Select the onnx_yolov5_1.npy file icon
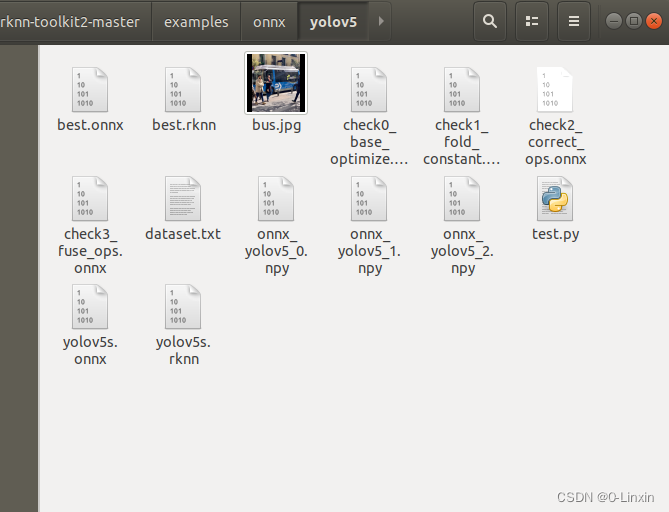669x512 pixels. (369, 198)
